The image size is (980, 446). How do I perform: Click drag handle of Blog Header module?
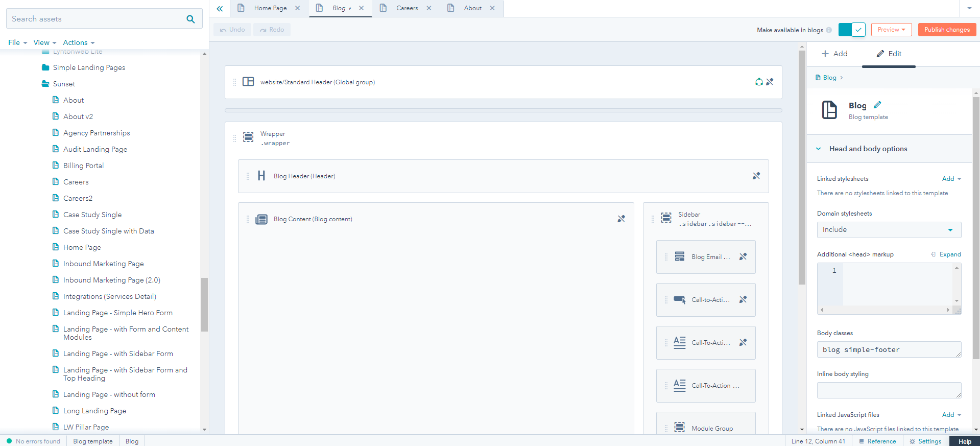tap(248, 176)
